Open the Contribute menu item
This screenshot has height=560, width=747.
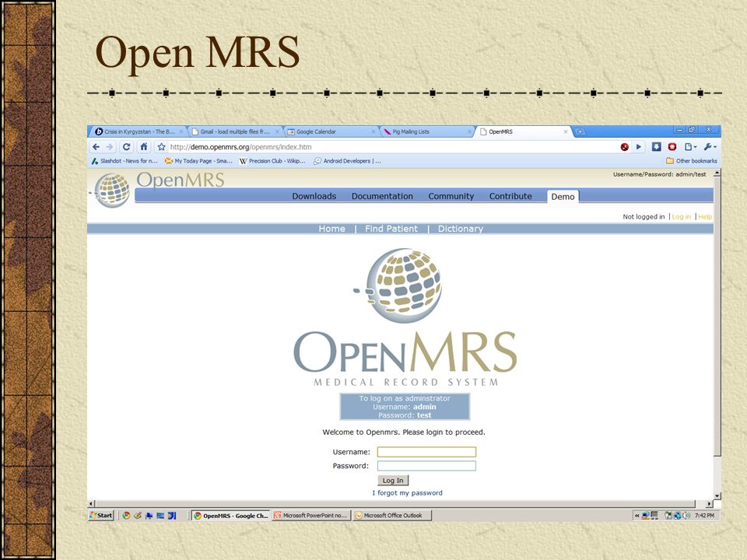coord(510,196)
